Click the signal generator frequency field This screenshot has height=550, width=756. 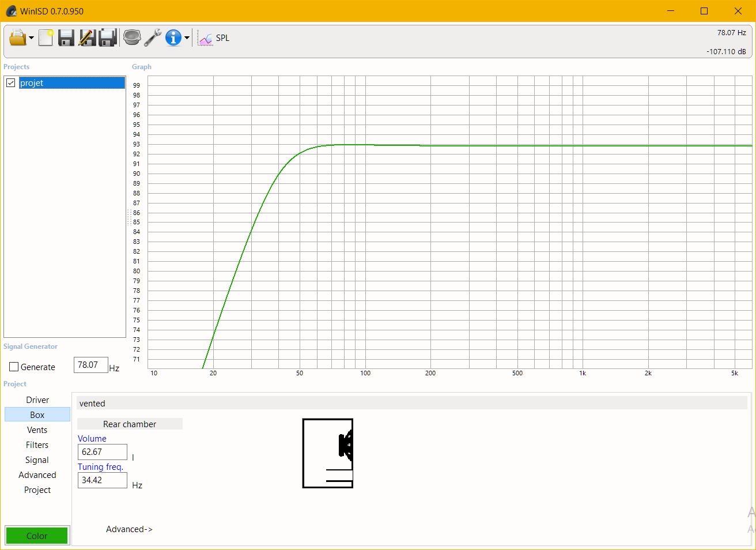coord(91,365)
